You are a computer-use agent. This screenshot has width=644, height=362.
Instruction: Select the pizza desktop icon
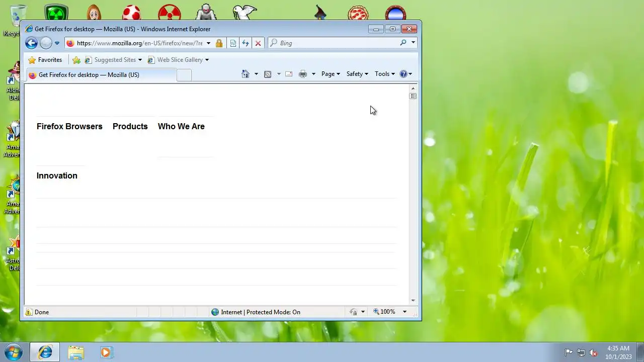pos(358,13)
